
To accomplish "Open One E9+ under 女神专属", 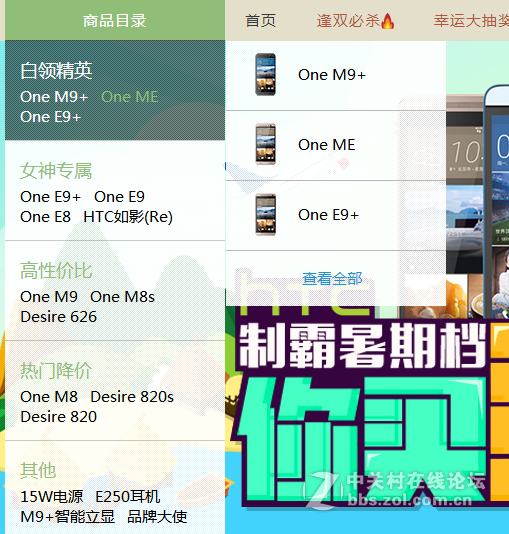I will [50, 197].
